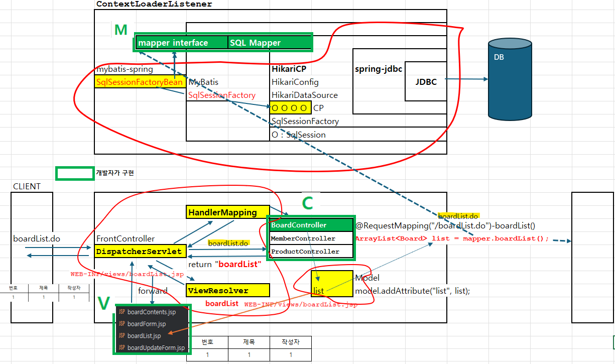This screenshot has height=364, width=615.
Task: Click the red 'ArrayList<Board> list = mapper.boardList();' code
Action: pyautogui.click(x=452, y=238)
